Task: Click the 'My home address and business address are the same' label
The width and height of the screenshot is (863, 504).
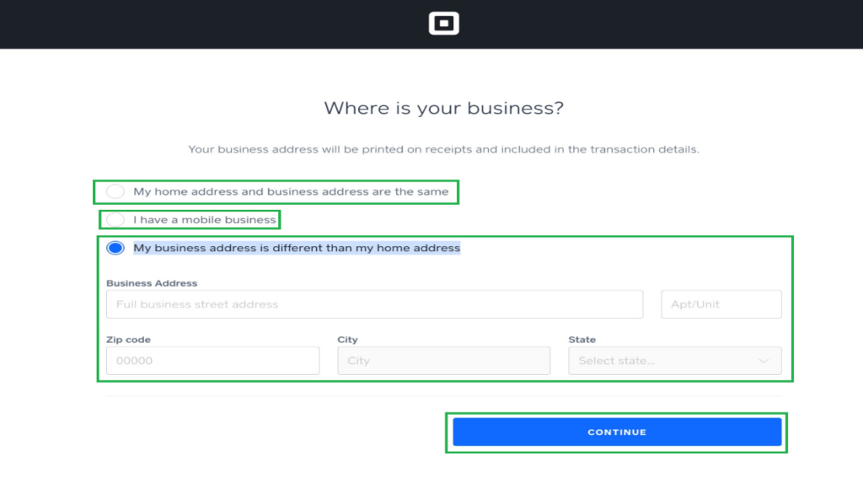Action: pos(291,191)
